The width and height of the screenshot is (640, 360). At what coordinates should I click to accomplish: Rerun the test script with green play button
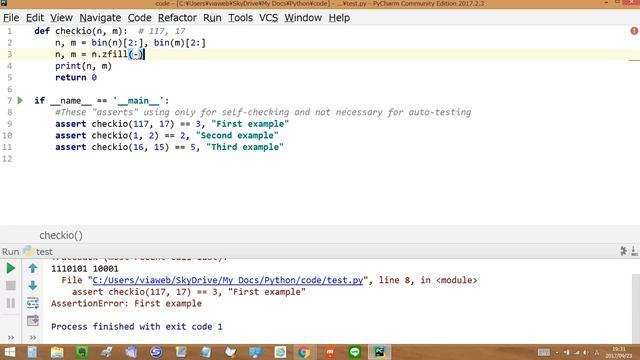[x=11, y=268]
